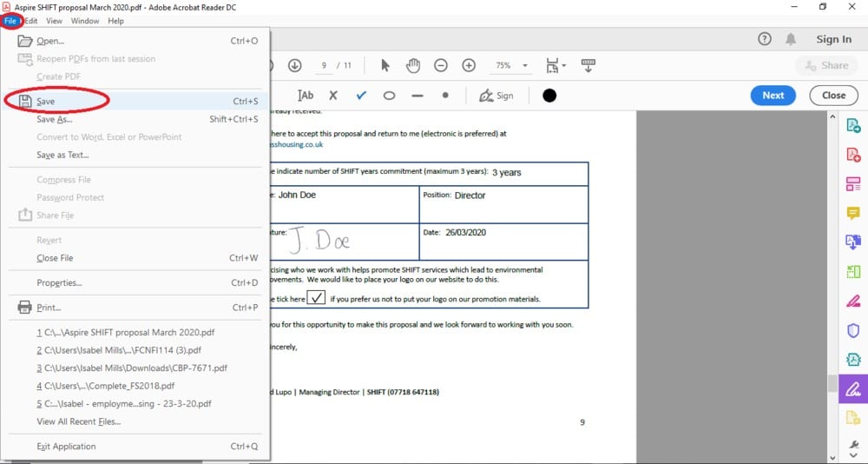Select the Hand pan tool
868x464 pixels.
(x=413, y=65)
